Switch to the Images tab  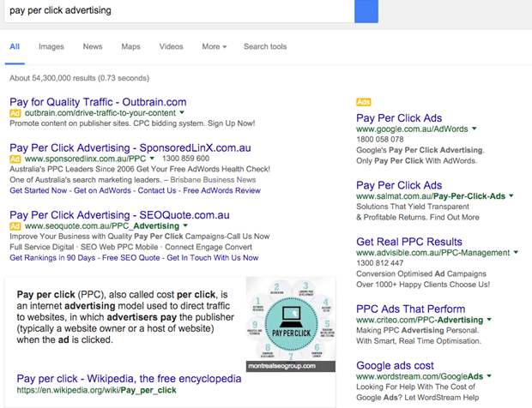(51, 46)
